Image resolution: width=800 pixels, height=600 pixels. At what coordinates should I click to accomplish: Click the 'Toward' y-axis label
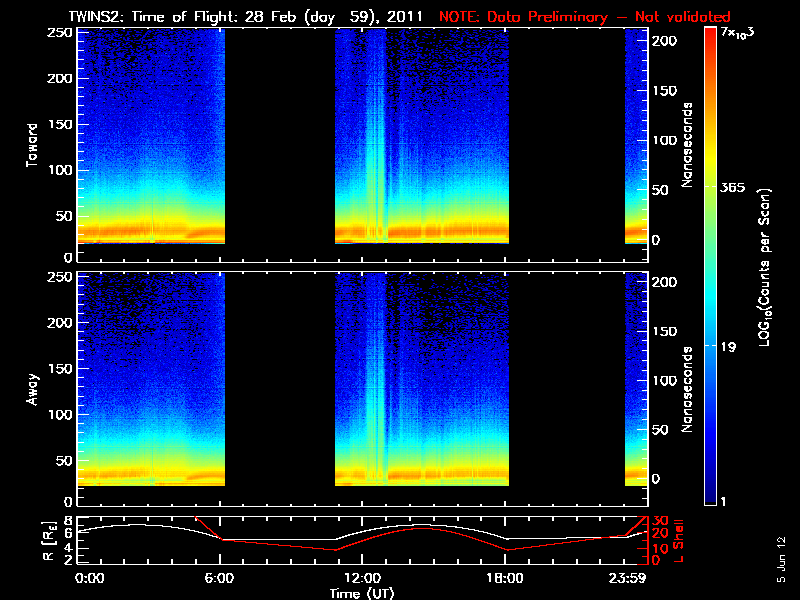pyautogui.click(x=33, y=145)
